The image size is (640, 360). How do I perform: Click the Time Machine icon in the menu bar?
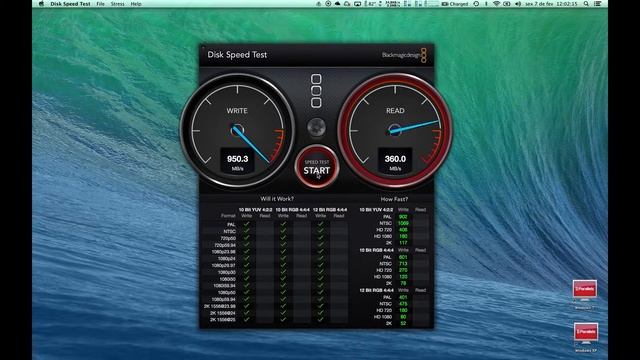(476, 4)
